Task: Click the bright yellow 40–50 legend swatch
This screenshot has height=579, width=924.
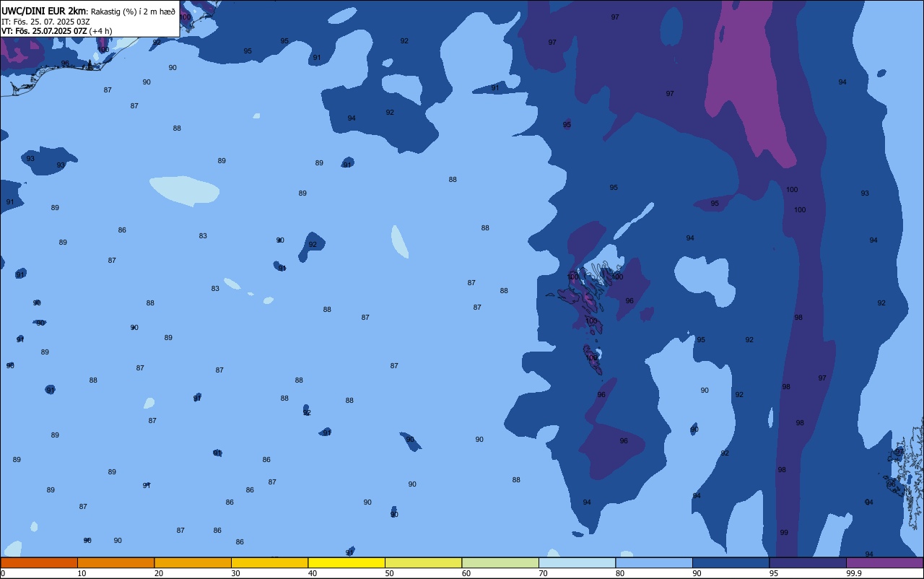Action: 346,562
